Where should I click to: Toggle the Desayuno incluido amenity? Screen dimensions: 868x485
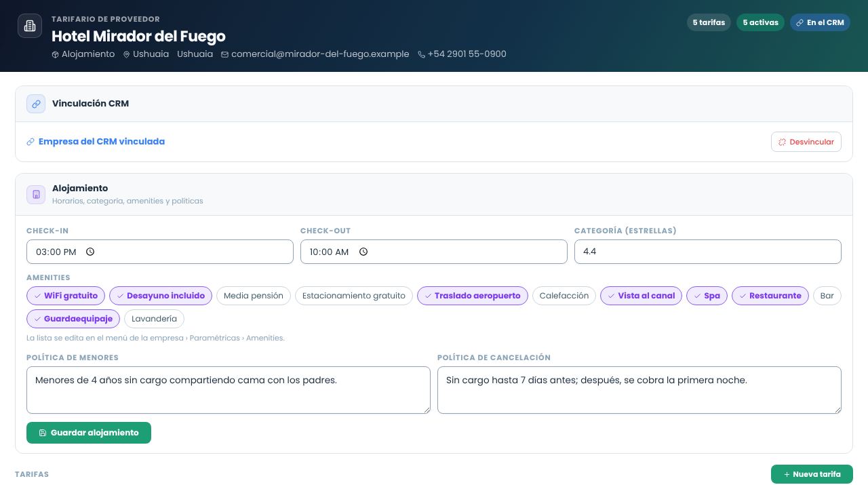click(x=161, y=296)
